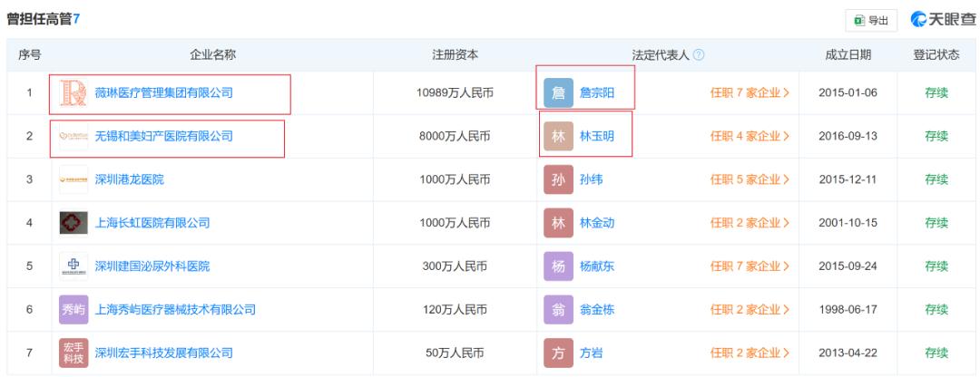This screenshot has width=980, height=377.
Task: Click the 薇琳医疗管理集团 company logo
Action: tap(73, 92)
